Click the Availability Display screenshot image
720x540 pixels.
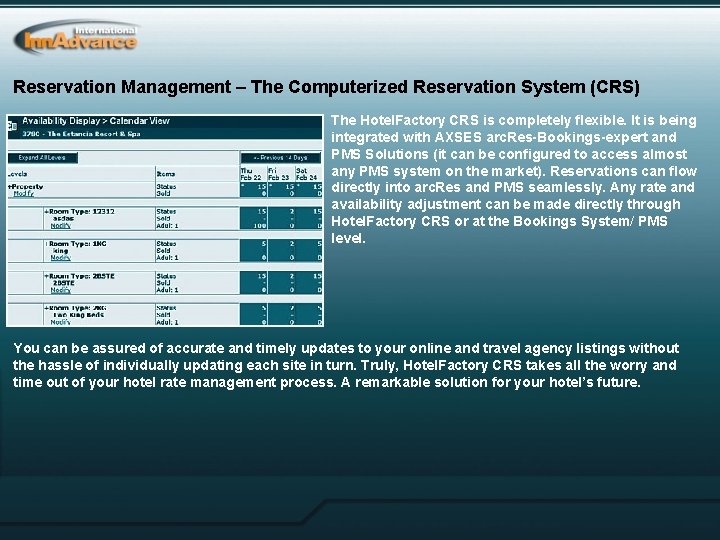(x=165, y=220)
